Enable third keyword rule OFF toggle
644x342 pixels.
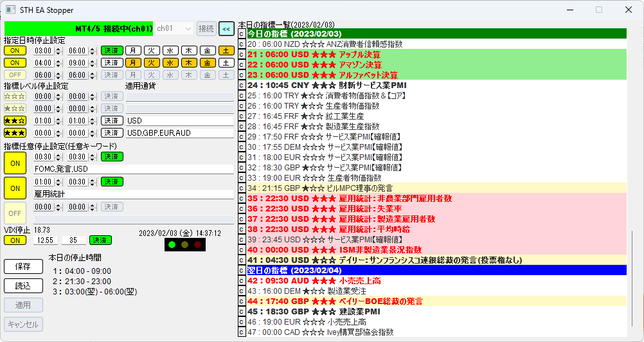(15, 213)
